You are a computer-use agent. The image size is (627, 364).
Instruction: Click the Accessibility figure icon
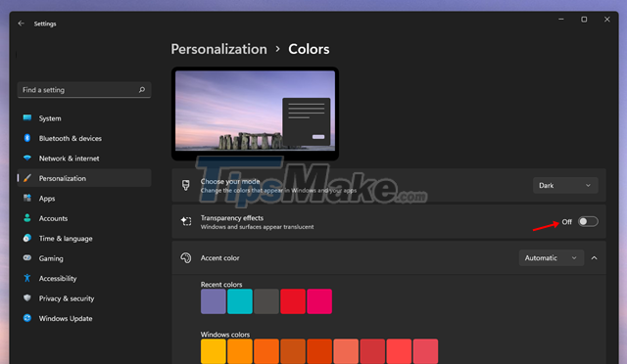[27, 278]
